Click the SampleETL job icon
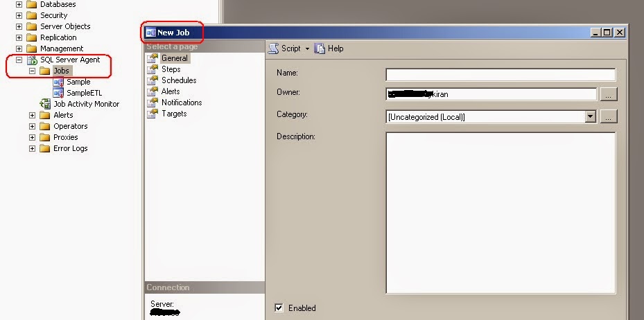 (58, 93)
